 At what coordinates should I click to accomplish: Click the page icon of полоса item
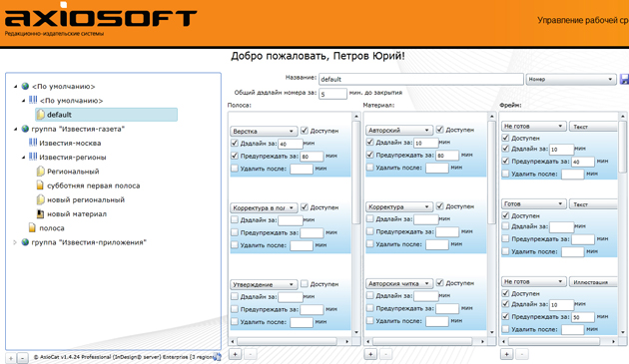coord(33,227)
